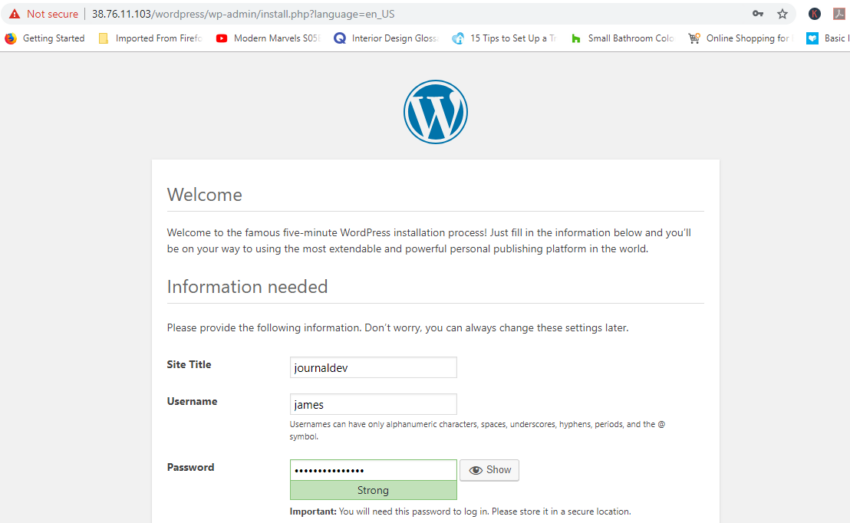Open the Online Shopping cart bookmark
This screenshot has width=850, height=523.
pyautogui.click(x=740, y=38)
